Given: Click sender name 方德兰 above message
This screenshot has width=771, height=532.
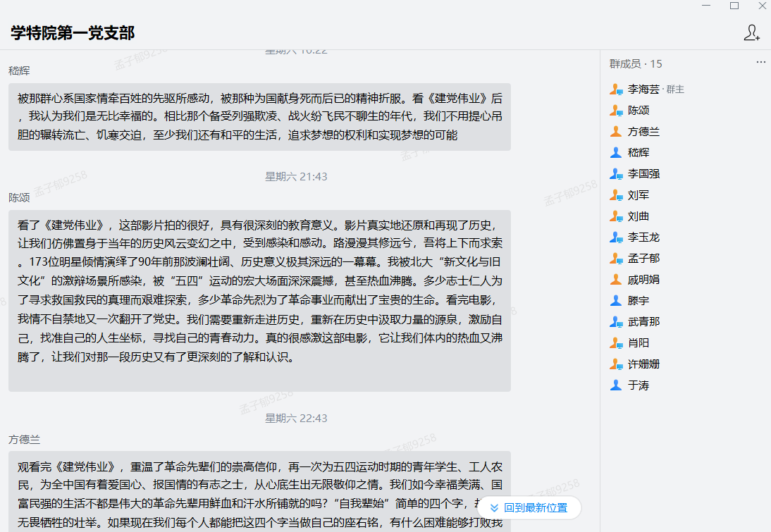Looking at the screenshot, I should [24, 440].
